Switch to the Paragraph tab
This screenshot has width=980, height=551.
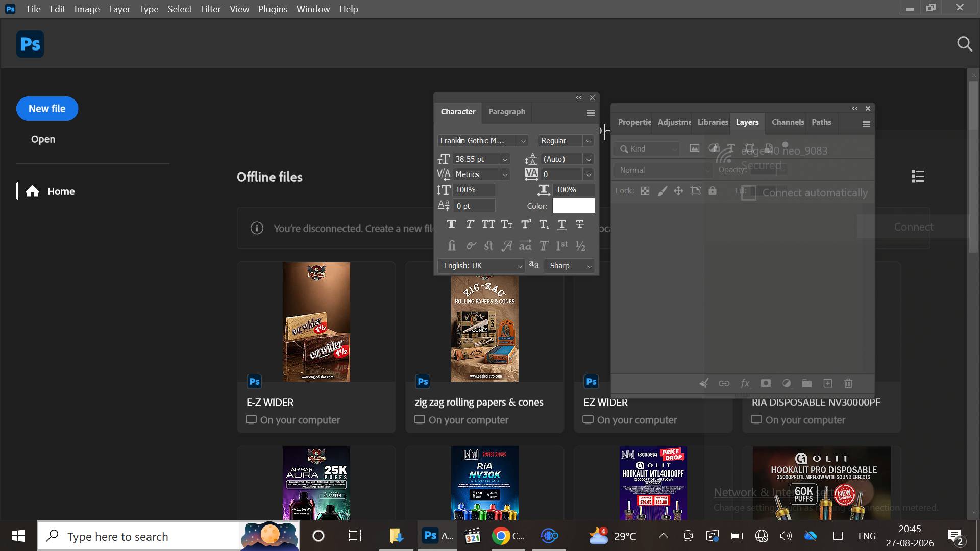tap(506, 112)
